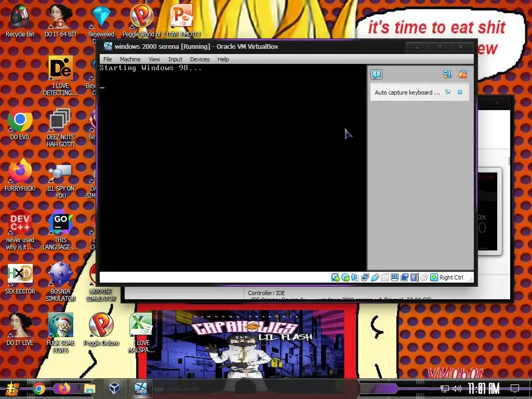Click the optical disk status icon

345,277
